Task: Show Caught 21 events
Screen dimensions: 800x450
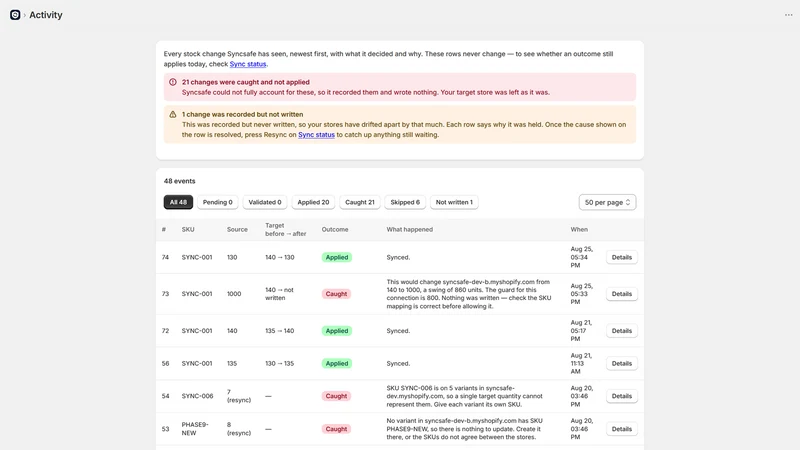Action: point(360,202)
